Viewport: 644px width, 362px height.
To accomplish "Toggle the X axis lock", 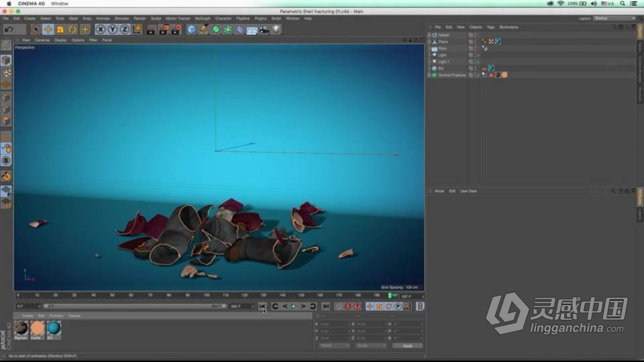I will pyautogui.click(x=100, y=29).
